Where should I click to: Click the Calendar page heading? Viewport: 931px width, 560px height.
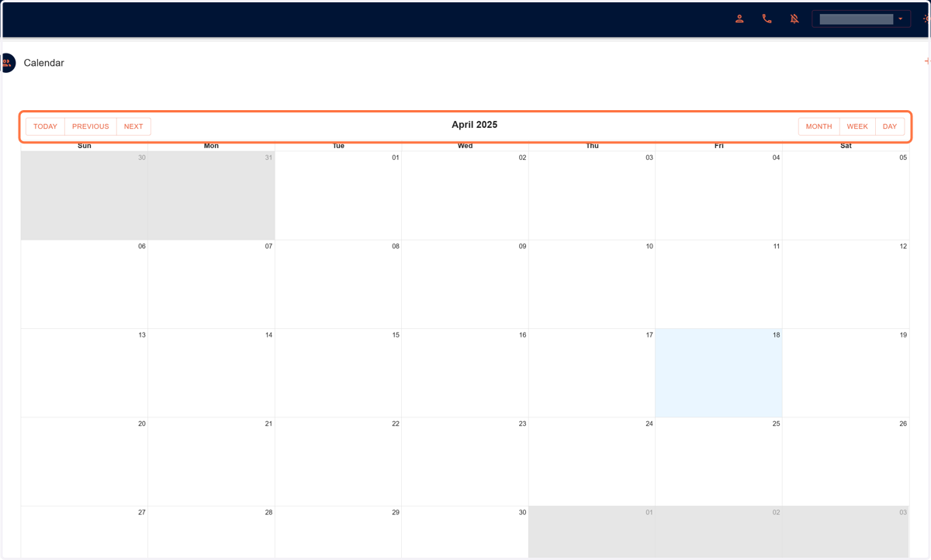pos(44,63)
